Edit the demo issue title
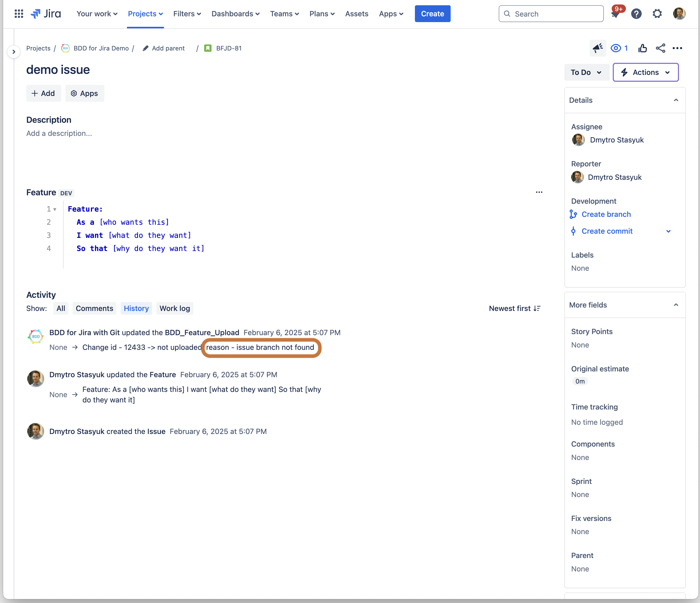This screenshot has height=603, width=700. [58, 70]
